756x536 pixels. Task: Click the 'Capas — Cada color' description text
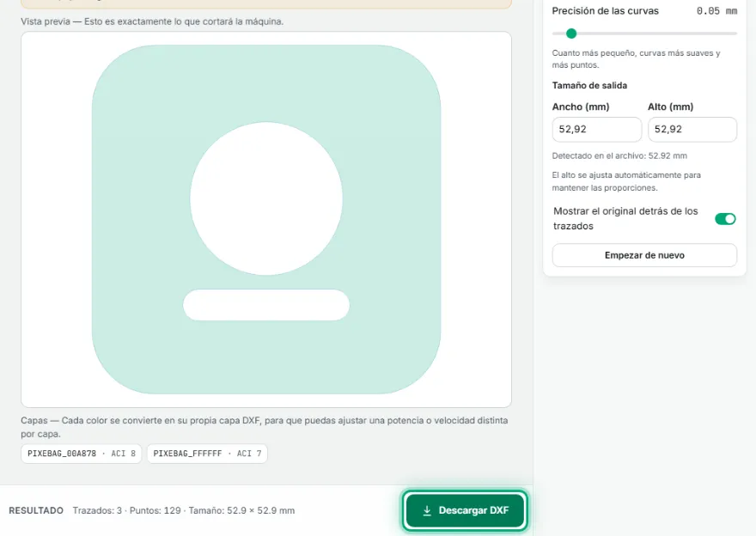click(265, 427)
